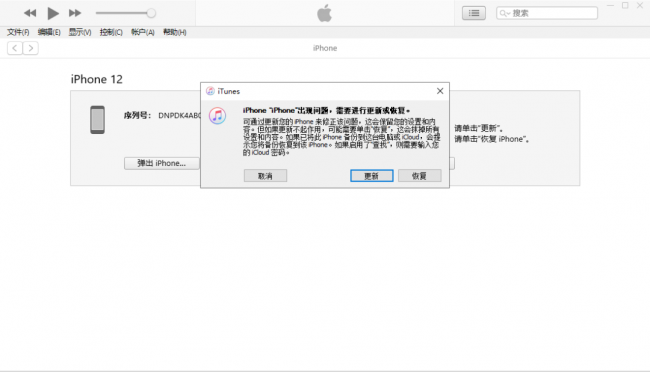Click the iPhone title in the navigation bar

point(325,48)
